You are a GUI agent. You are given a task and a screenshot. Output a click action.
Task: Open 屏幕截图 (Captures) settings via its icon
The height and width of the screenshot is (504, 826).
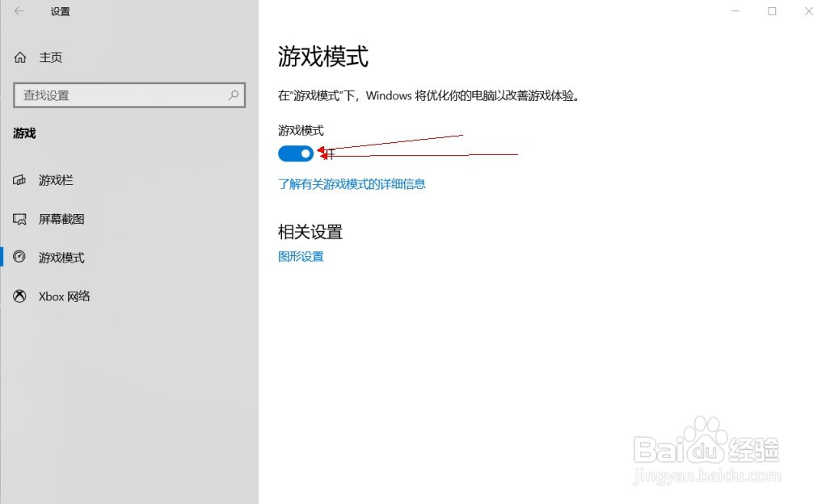click(19, 218)
